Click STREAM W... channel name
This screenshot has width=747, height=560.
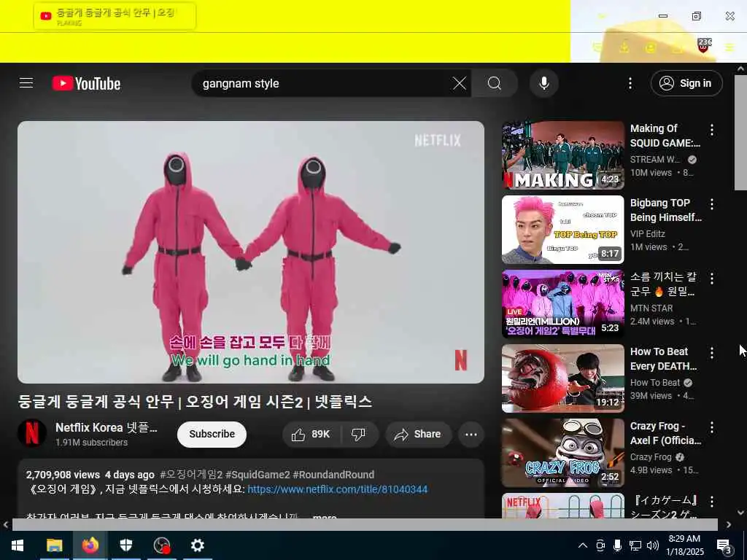pos(654,160)
